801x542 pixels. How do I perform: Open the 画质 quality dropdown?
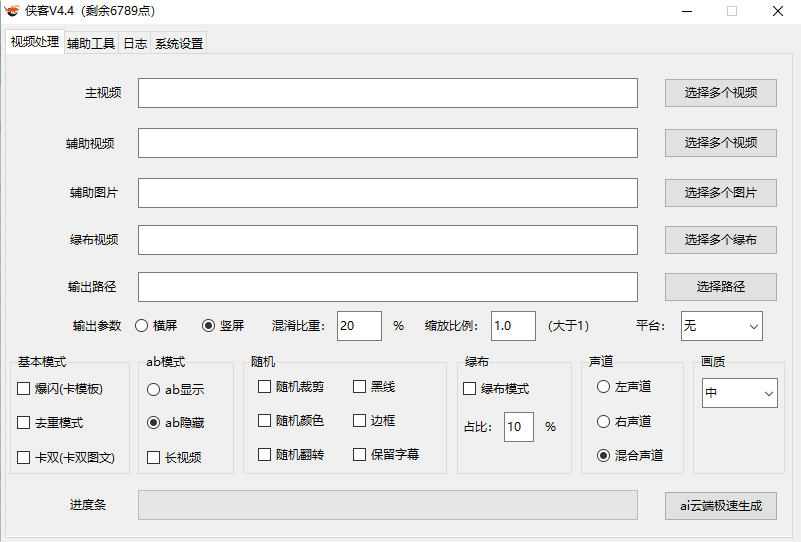pos(739,393)
